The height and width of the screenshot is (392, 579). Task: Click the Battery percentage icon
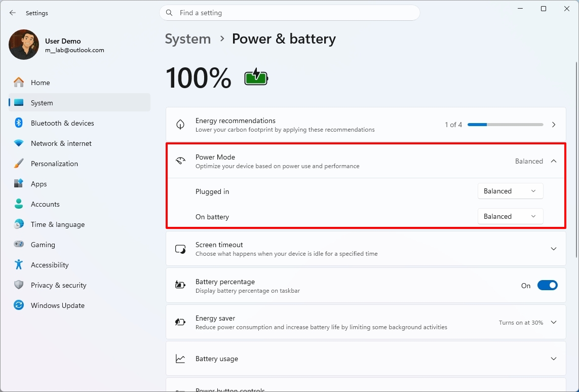pyautogui.click(x=180, y=285)
